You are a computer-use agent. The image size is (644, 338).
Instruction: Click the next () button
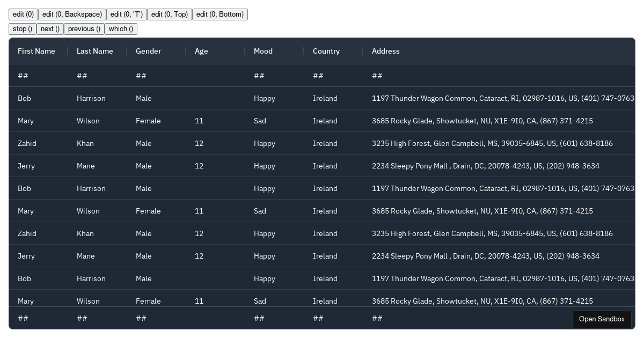pos(50,29)
